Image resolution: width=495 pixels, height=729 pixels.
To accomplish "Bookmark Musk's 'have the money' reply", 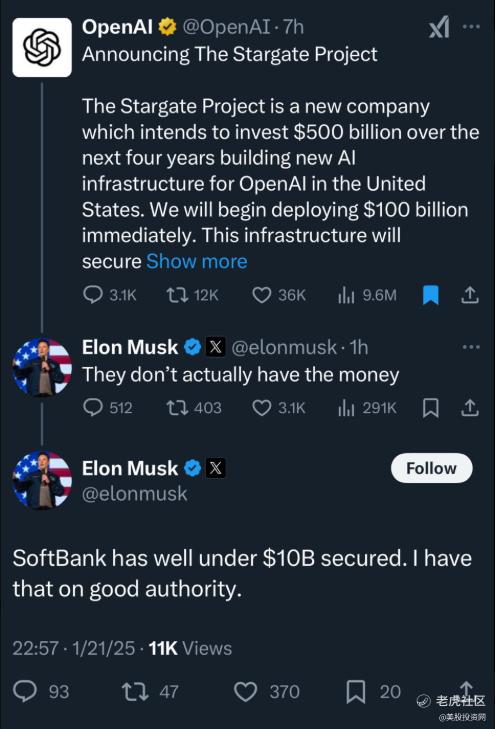I will pos(431,408).
